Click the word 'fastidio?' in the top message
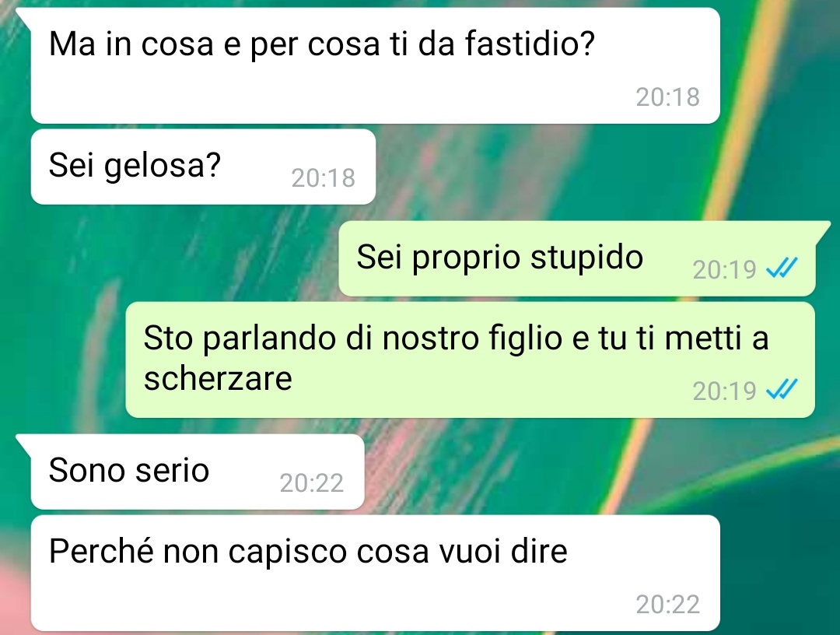 [x=530, y=44]
